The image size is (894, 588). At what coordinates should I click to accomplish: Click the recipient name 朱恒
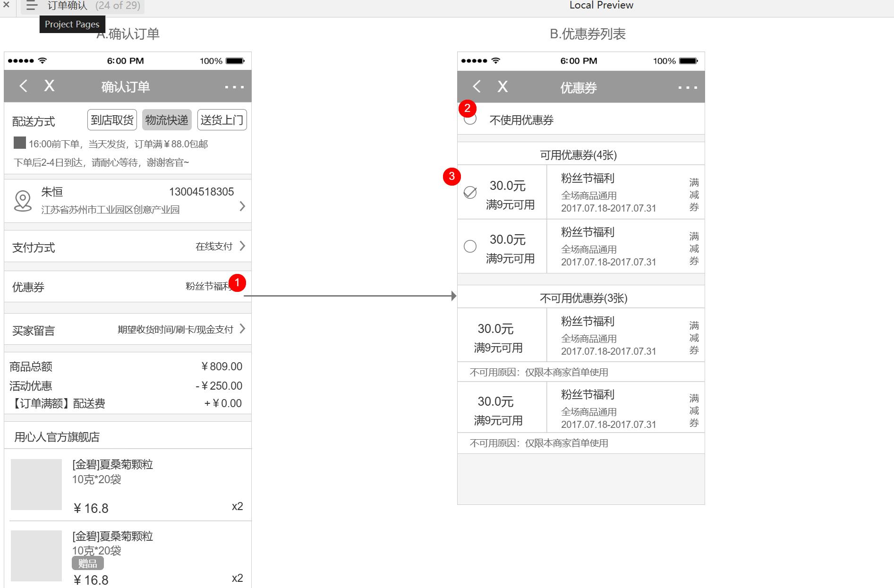pyautogui.click(x=52, y=192)
